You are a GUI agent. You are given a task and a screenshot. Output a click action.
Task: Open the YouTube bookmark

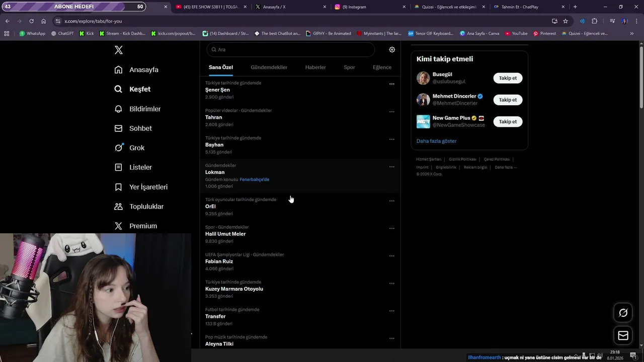point(516,33)
